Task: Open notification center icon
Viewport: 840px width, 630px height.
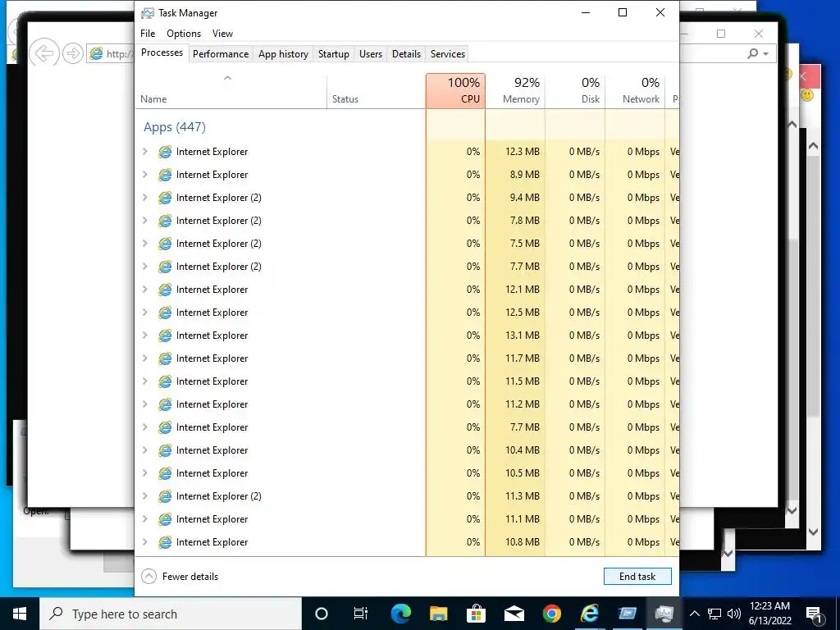Action: pyautogui.click(x=814, y=614)
